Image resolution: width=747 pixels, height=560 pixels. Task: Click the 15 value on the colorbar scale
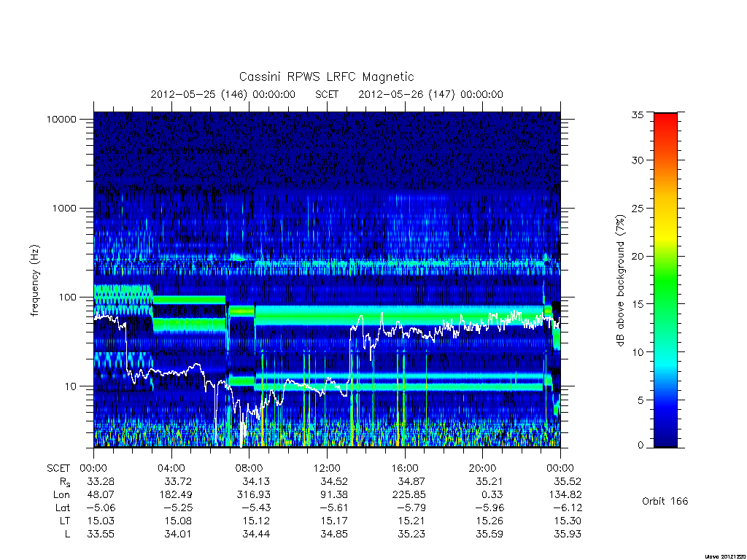[x=638, y=304]
